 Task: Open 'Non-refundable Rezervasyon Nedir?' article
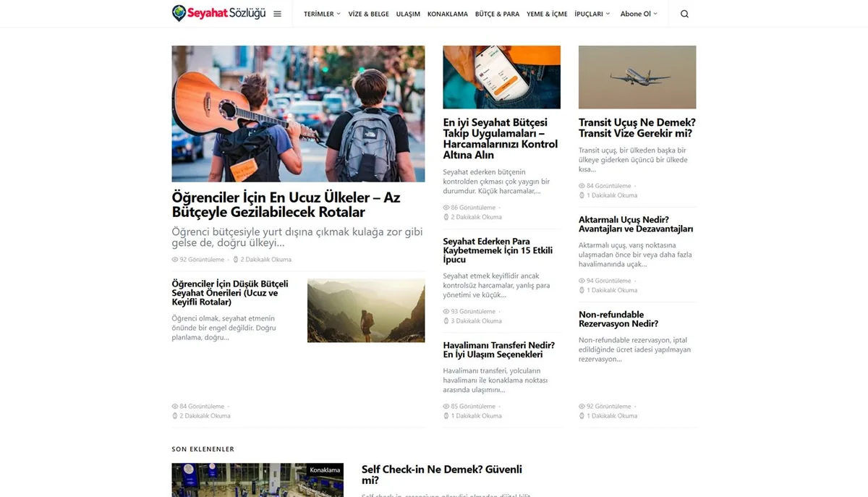click(x=618, y=319)
